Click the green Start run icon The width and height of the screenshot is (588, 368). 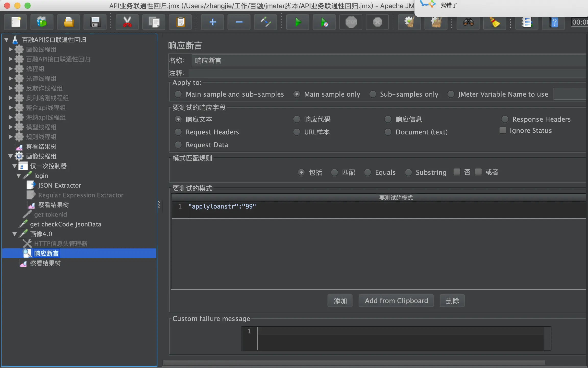click(298, 22)
